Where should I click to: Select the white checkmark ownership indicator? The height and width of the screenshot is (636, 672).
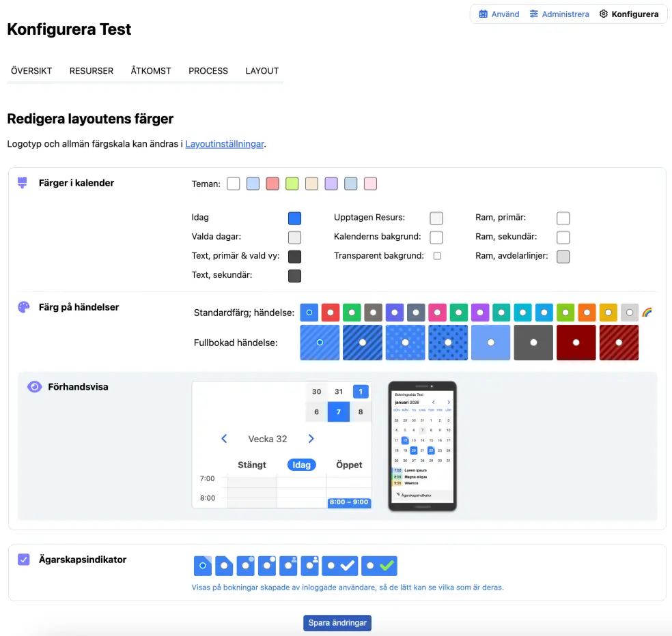coord(340,566)
